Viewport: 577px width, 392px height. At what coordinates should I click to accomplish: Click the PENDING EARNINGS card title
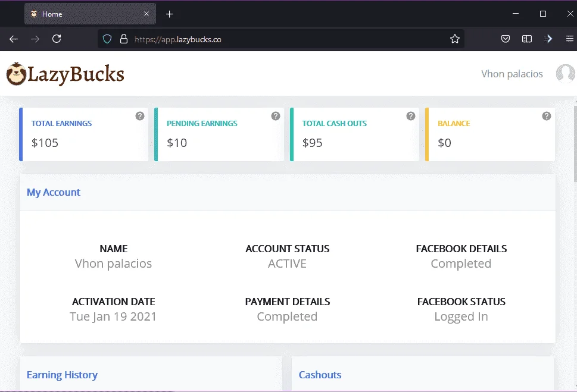202,124
